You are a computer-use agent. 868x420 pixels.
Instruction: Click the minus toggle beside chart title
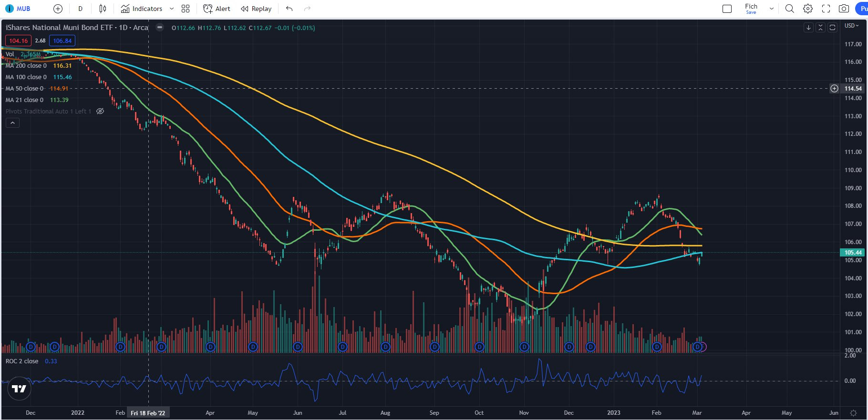click(160, 28)
